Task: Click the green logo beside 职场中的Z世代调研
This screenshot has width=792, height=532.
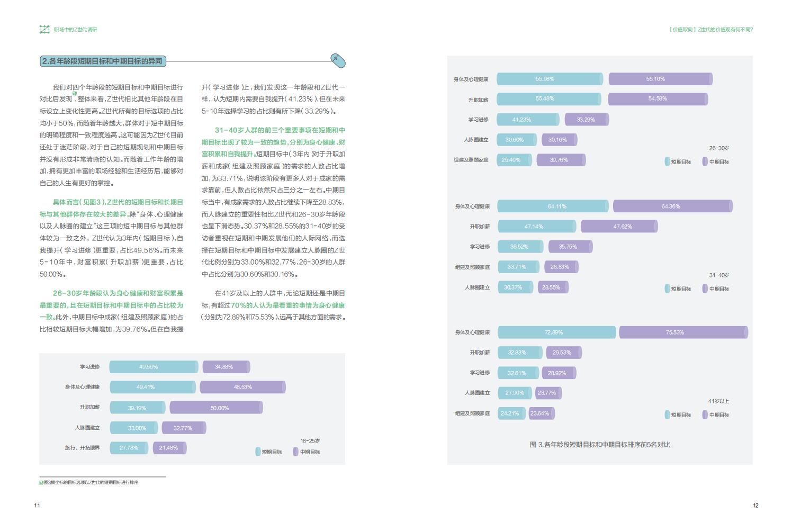Action: [x=44, y=30]
